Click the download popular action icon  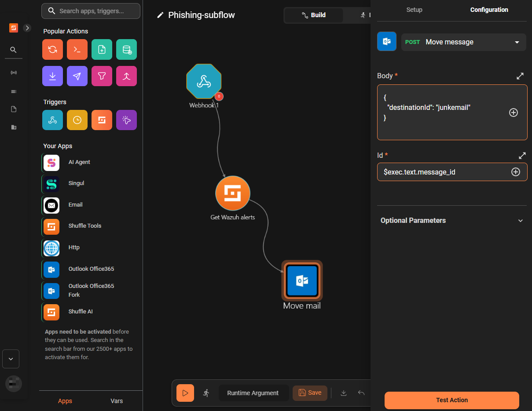(52, 76)
